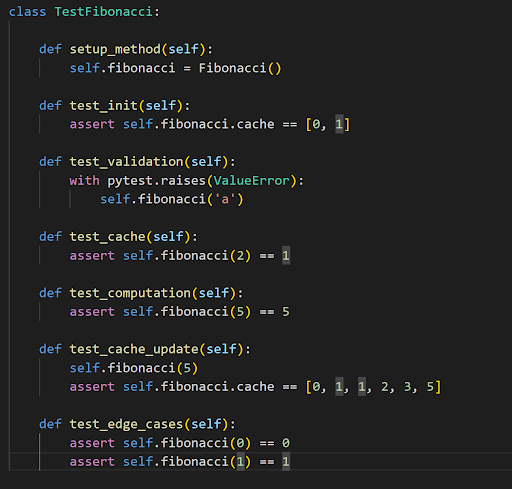Click the ValueError exception name
Screen dimensions: 512x489
click(251, 181)
